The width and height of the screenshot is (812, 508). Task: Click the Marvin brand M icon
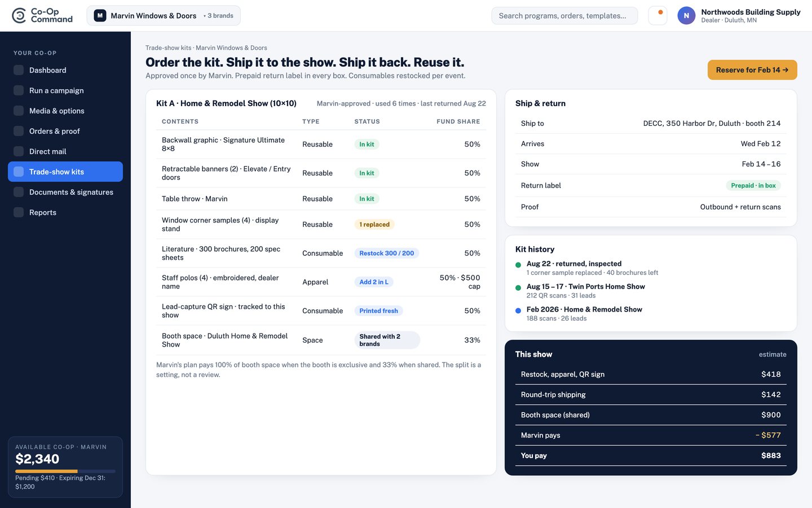click(100, 16)
